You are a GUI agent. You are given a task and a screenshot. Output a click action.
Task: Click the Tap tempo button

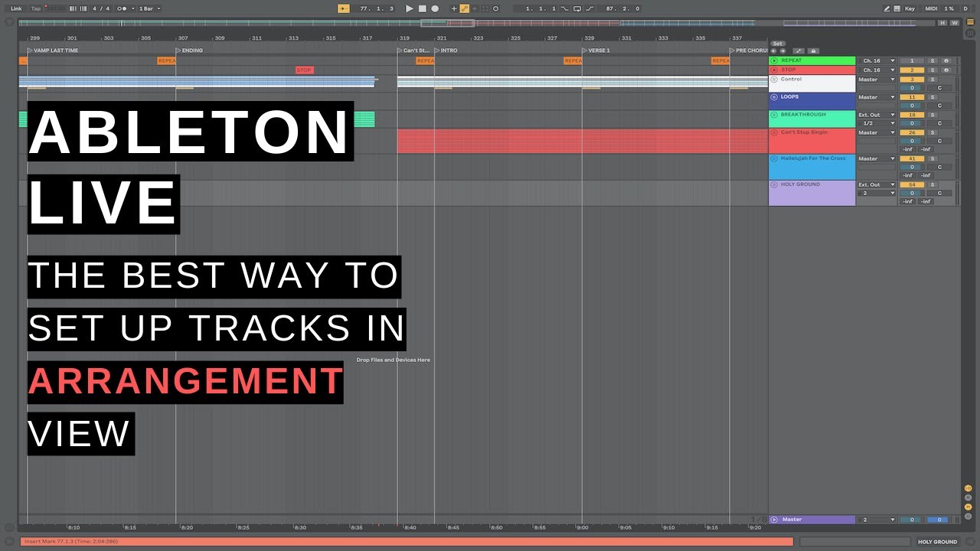(x=36, y=8)
